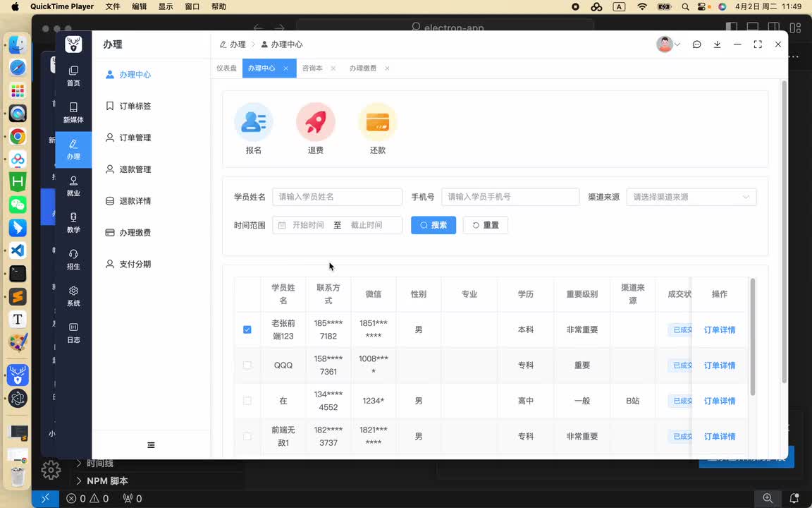812x508 pixels.
Task: Click VS Code zoom icon in status bar
Action: click(768, 499)
